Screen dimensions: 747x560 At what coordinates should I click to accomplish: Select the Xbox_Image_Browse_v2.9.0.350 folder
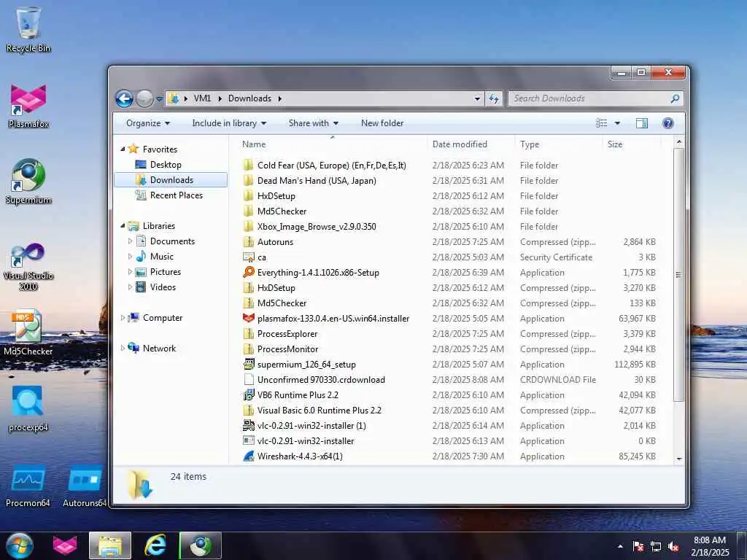coord(451,227)
